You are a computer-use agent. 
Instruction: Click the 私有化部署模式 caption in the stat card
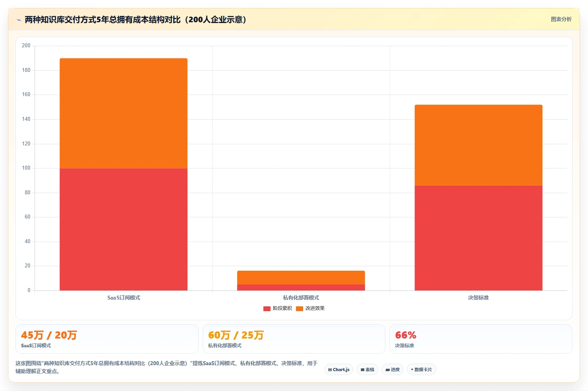(225, 346)
